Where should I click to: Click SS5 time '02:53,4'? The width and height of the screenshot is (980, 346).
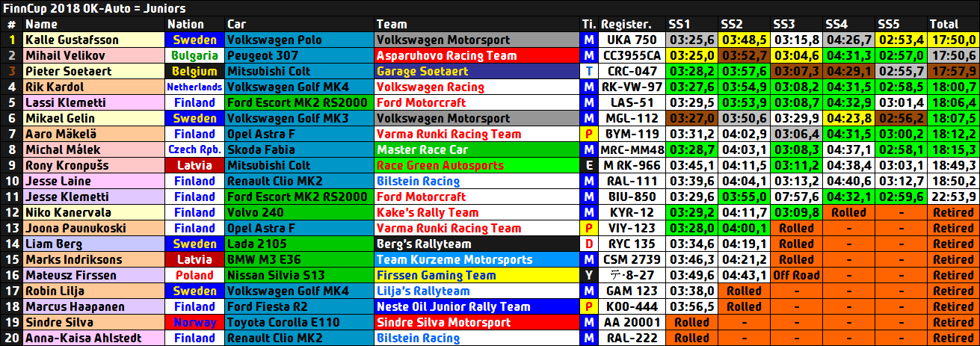point(901,40)
